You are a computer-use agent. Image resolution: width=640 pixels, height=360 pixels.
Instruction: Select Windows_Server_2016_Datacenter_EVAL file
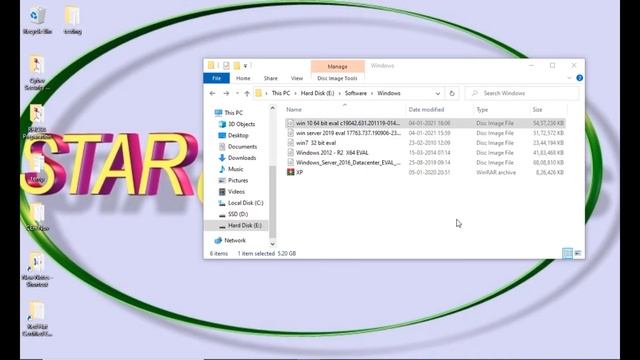pos(425,162)
